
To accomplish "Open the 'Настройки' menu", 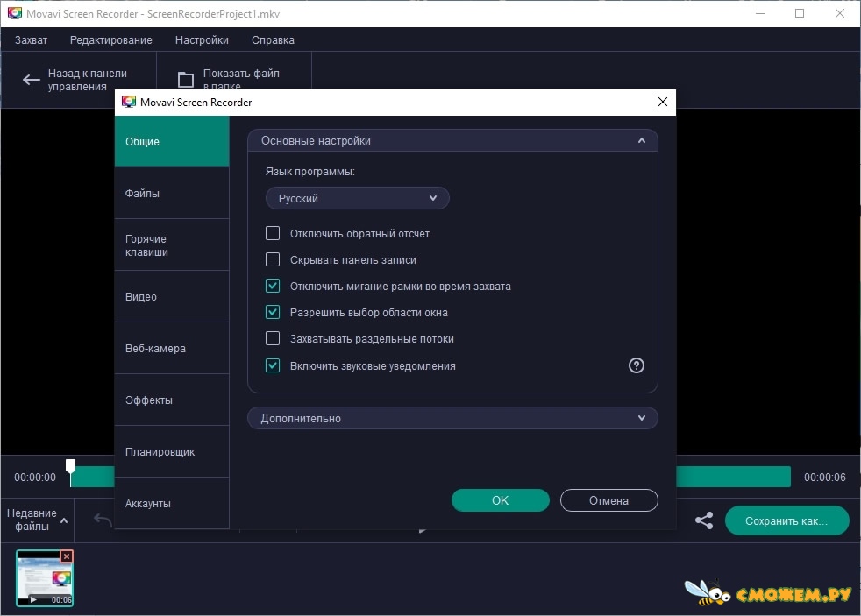I will (x=202, y=40).
